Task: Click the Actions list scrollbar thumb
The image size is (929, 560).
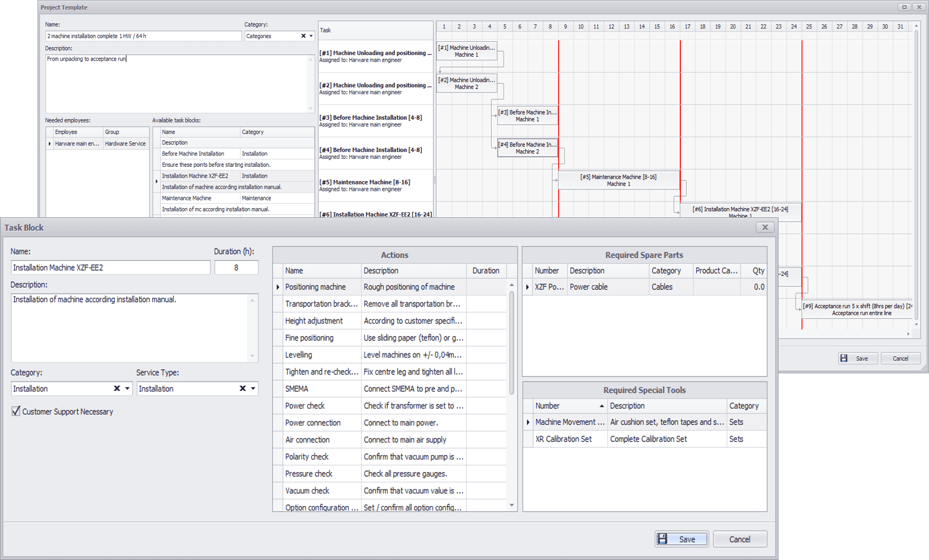Action: click(x=512, y=343)
